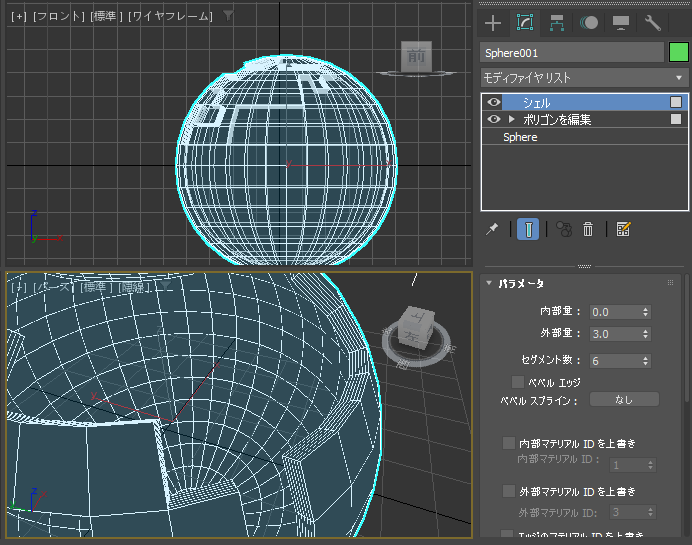The image size is (692, 545).
Task: Click the front viewport filter funnel icon
Action: [x=228, y=16]
